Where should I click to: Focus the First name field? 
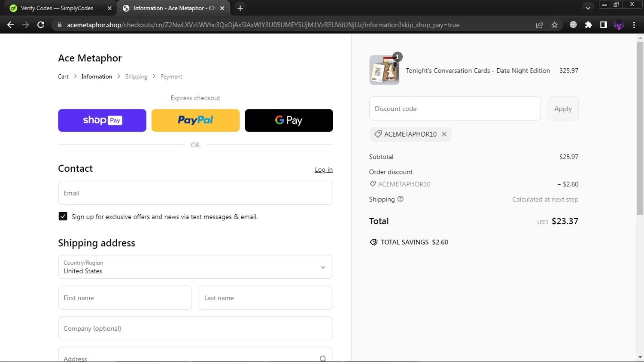[125, 298]
